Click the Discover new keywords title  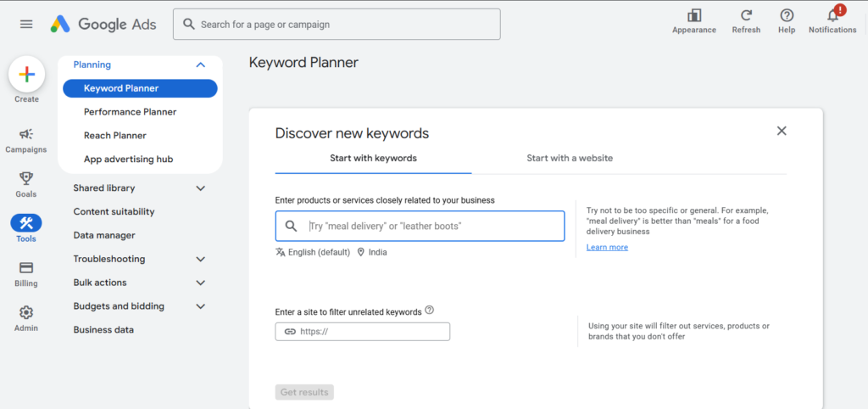[x=352, y=133]
